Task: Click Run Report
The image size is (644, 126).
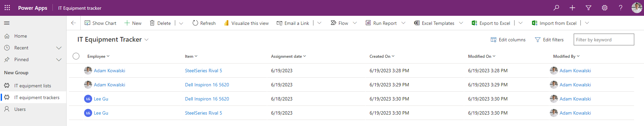Action: click(x=381, y=23)
